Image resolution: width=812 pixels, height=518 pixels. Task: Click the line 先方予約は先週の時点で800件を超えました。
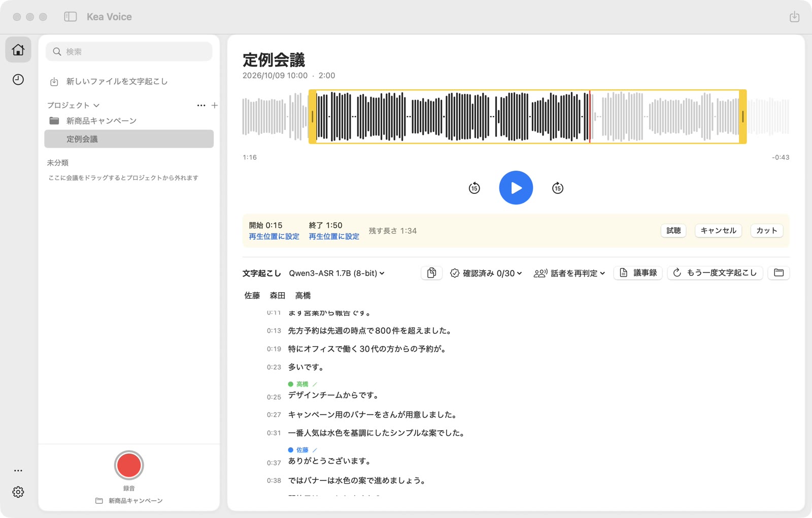(370, 331)
